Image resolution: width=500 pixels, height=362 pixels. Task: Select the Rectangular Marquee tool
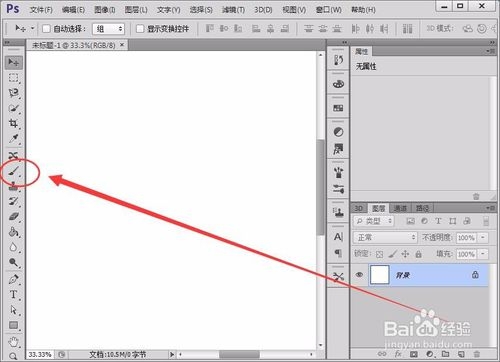14,78
